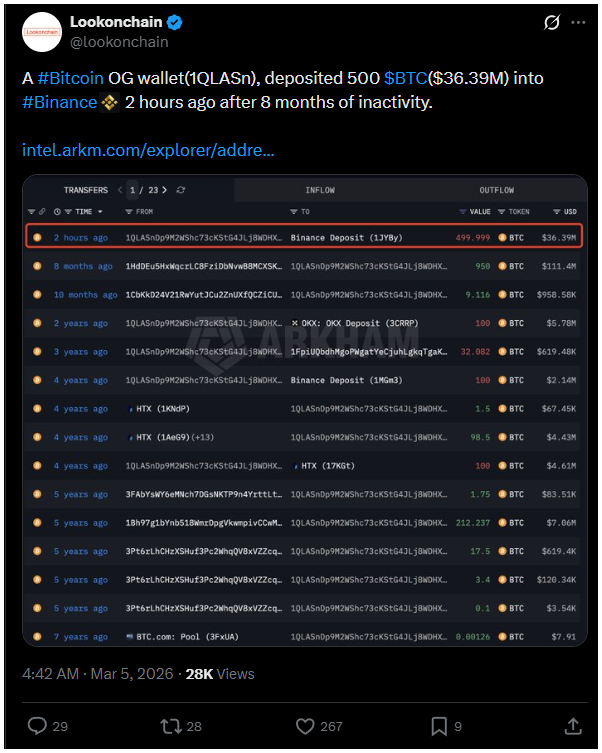
Task: Click the #Bitcoin hashtag
Action: [70, 77]
